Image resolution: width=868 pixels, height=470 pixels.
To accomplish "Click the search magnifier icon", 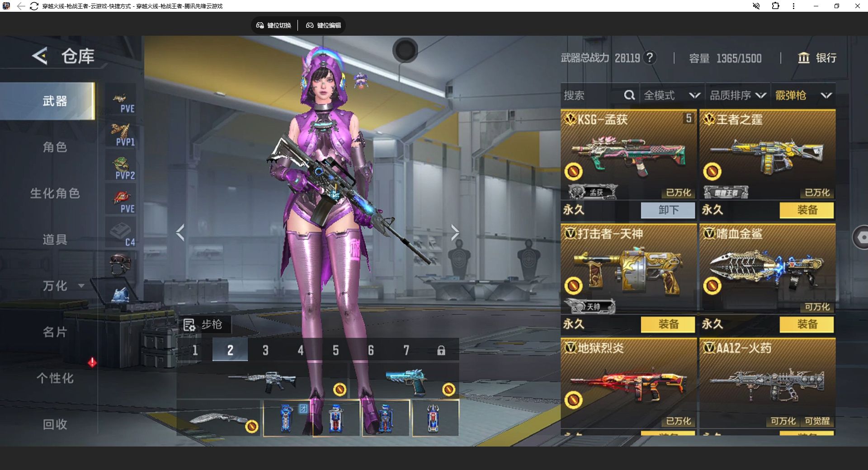I will coord(629,95).
